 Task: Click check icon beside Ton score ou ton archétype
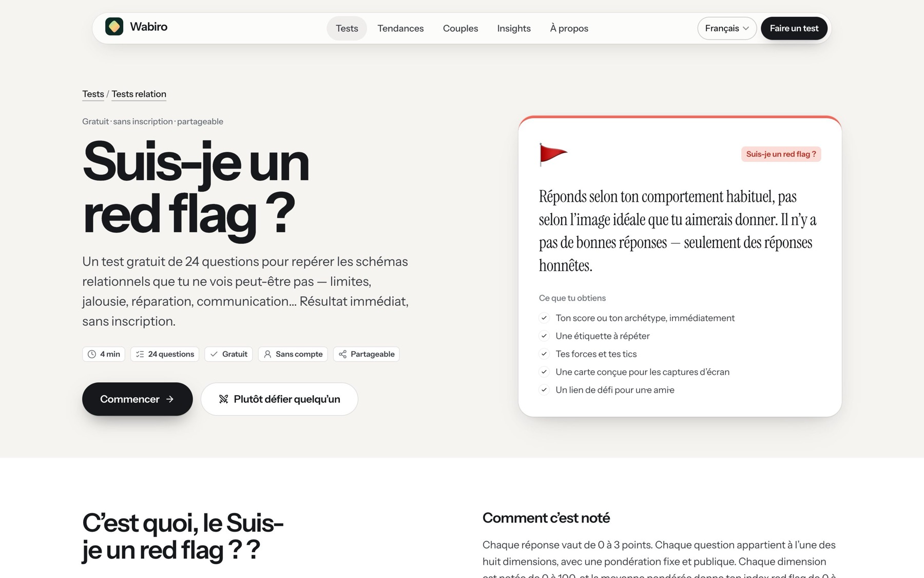pyautogui.click(x=544, y=318)
